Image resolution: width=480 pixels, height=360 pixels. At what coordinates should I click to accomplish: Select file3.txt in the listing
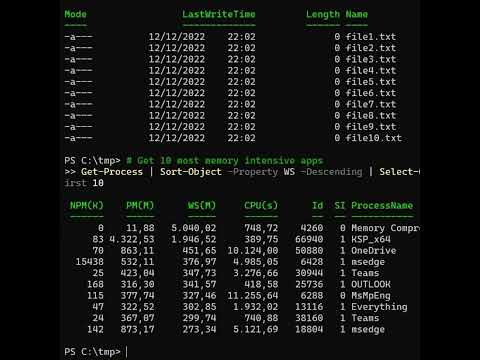pyautogui.click(x=371, y=59)
